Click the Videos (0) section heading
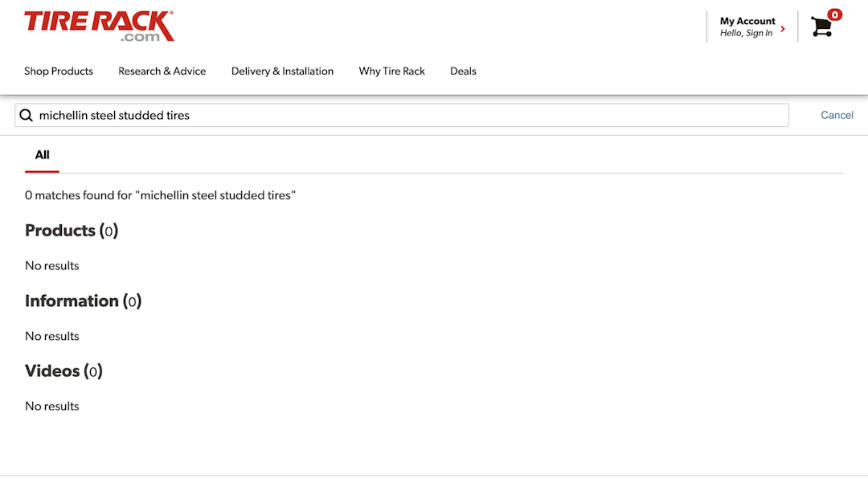 [63, 371]
